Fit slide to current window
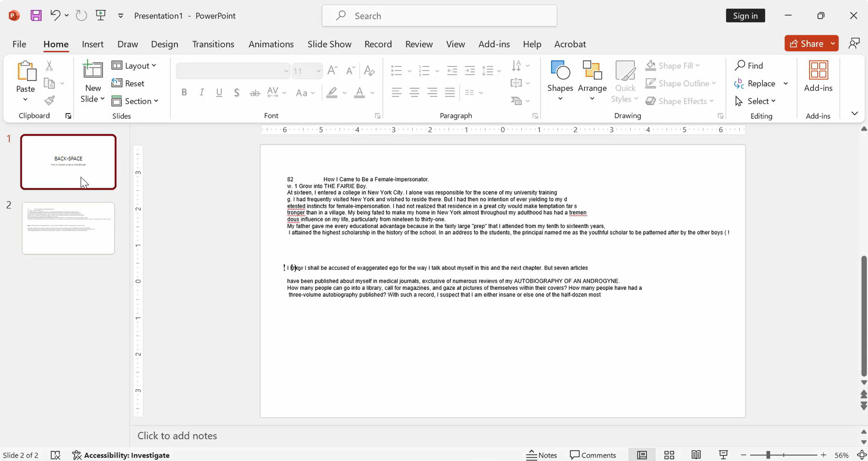 point(861,455)
